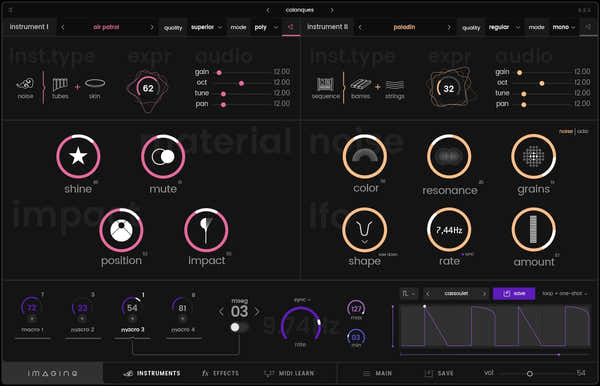Expand the poly mode dropdown
This screenshot has height=386, width=600.
coord(266,27)
